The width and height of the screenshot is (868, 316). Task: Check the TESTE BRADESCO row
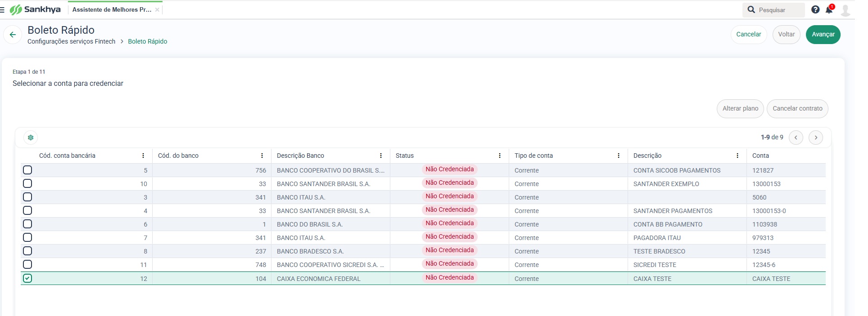coord(27,251)
